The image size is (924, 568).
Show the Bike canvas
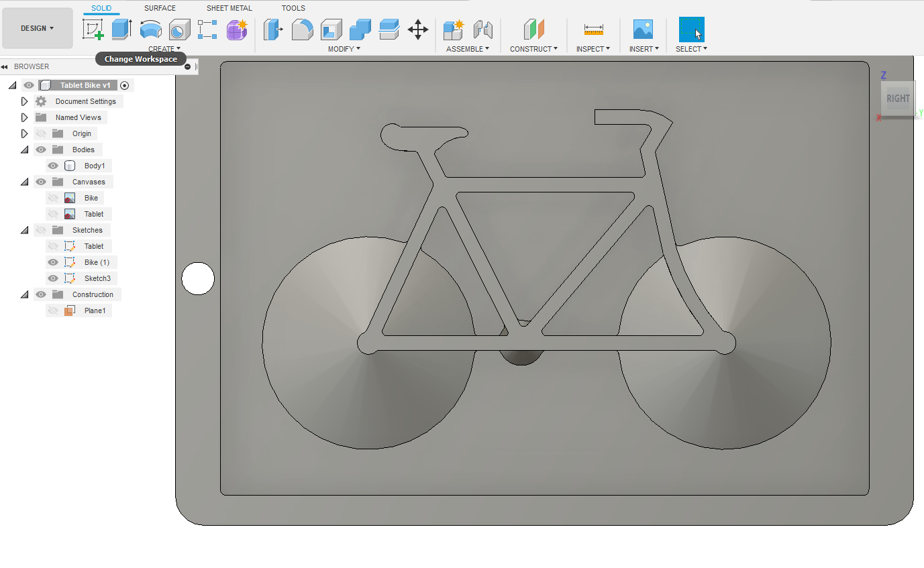[53, 198]
